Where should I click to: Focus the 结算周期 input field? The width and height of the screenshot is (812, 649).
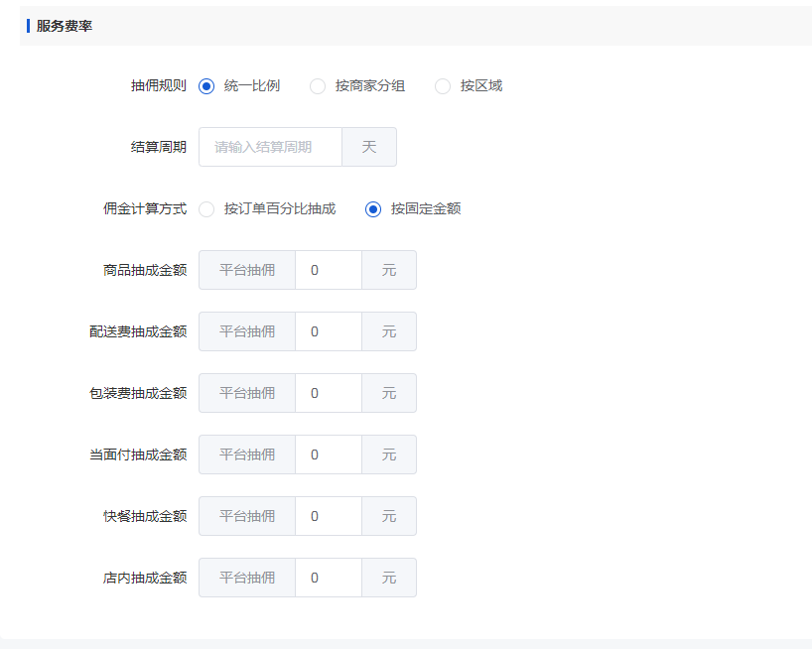click(x=270, y=147)
